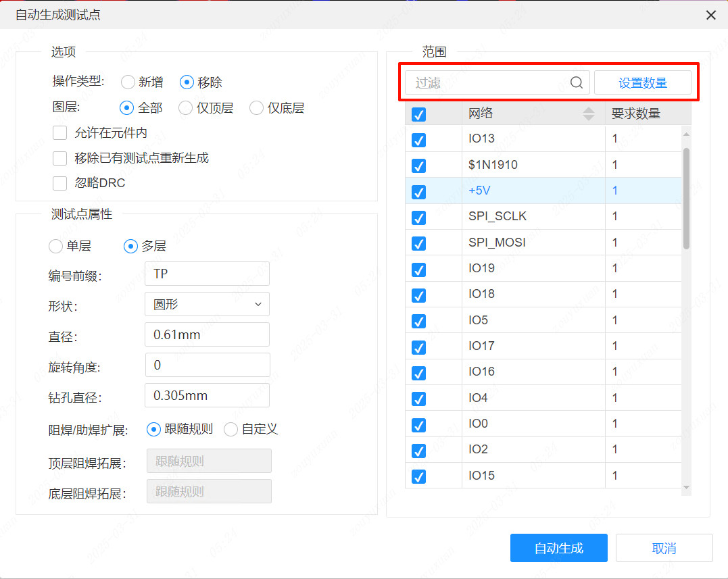Click the magnifier search icon in filter box
The image size is (728, 579).
(x=576, y=82)
